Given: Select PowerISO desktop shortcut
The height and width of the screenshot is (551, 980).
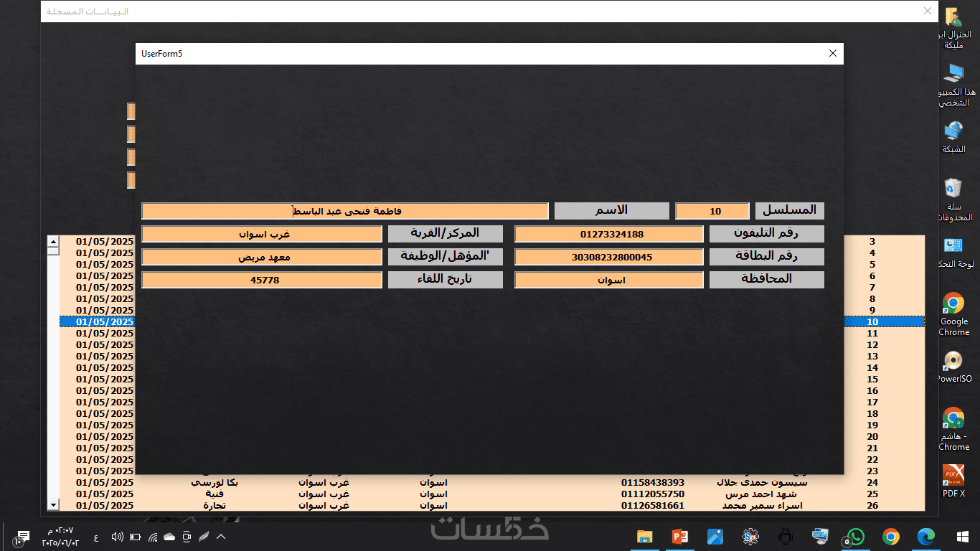Looking at the screenshot, I should pyautogui.click(x=954, y=367).
